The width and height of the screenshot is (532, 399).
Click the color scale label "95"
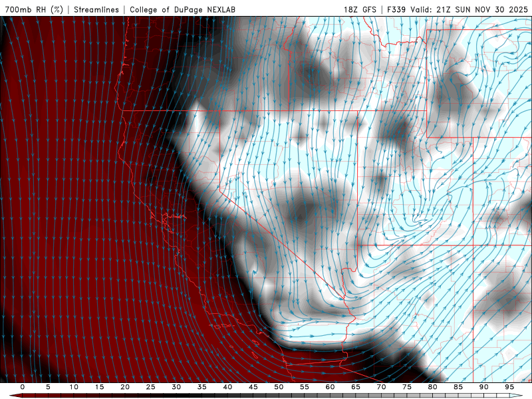tap(509, 387)
